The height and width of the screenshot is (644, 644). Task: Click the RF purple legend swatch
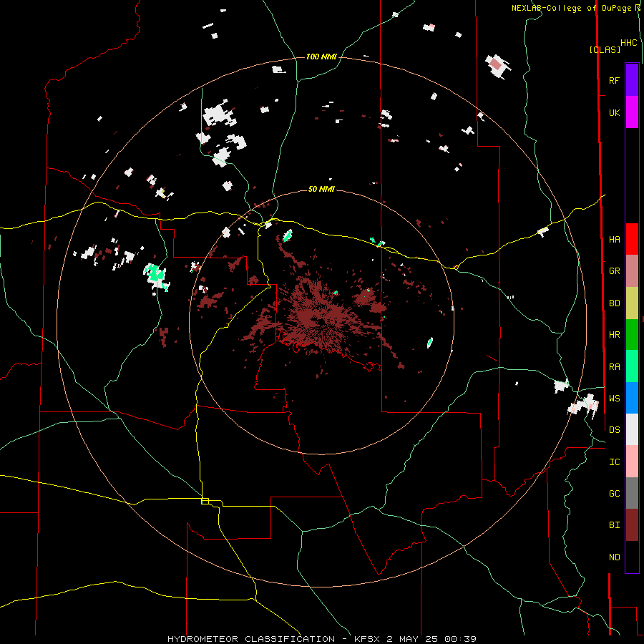coord(632,80)
